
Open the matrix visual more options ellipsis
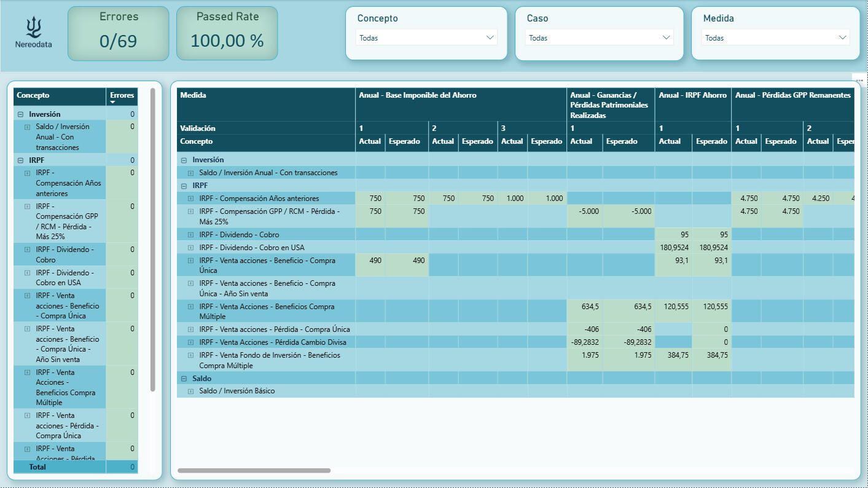(x=859, y=80)
